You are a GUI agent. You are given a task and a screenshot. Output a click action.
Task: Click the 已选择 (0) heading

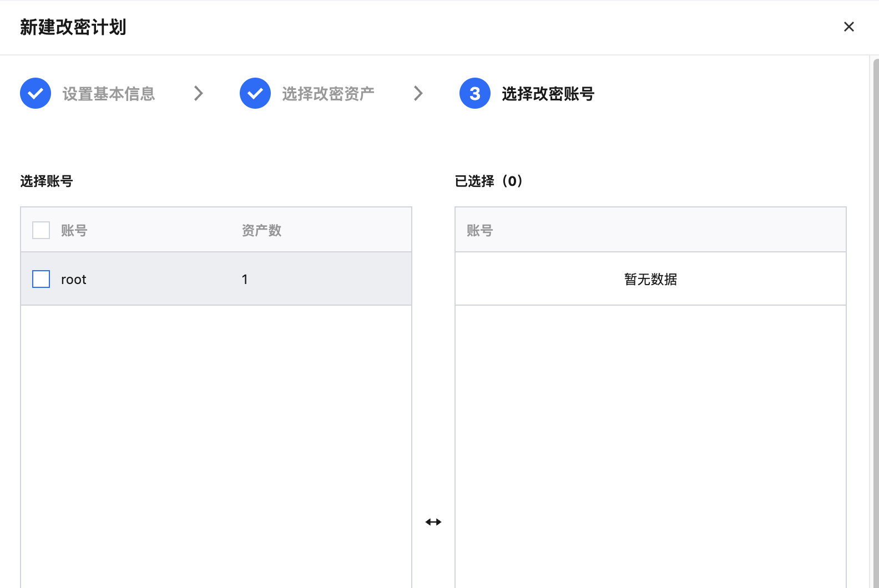tap(489, 181)
